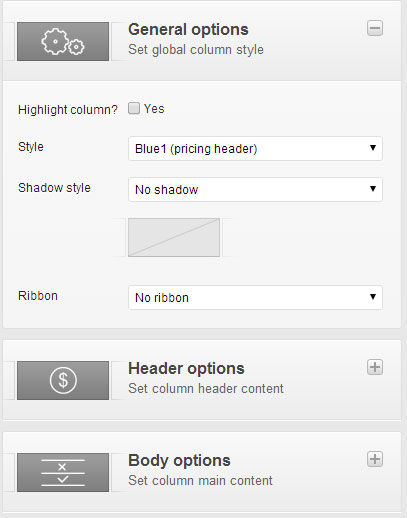The image size is (407, 518).
Task: Click Set column main content subtitle
Action: click(x=200, y=481)
